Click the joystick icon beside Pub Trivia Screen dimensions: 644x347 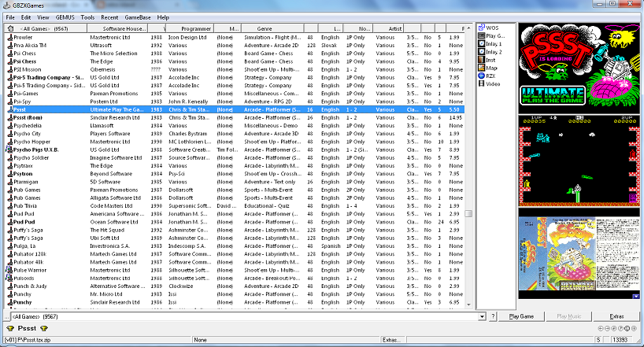click(10, 206)
